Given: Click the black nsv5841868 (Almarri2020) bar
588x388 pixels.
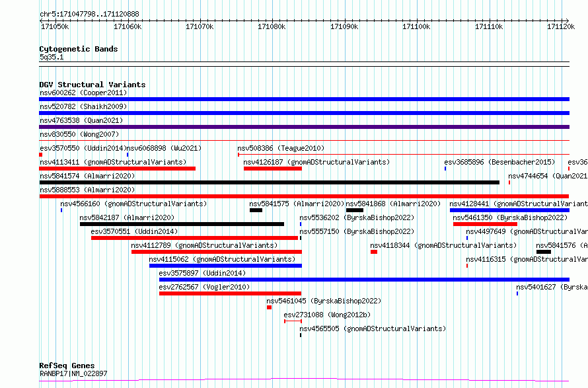Looking at the screenshot, I should coord(354,210).
